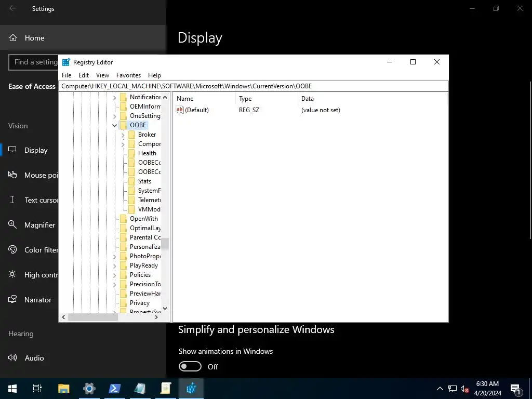Viewport: 532px width, 399px height.
Task: Open the Windows Start menu
Action: point(12,389)
